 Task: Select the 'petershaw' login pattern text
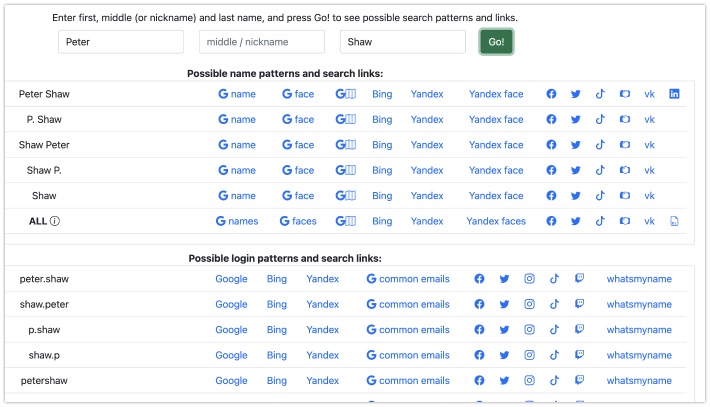(44, 381)
